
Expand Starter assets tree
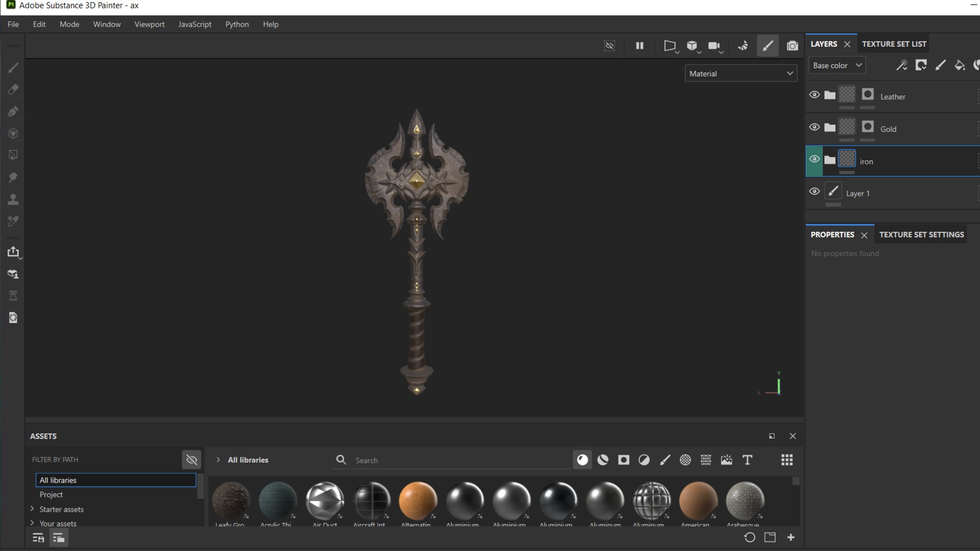(32, 509)
